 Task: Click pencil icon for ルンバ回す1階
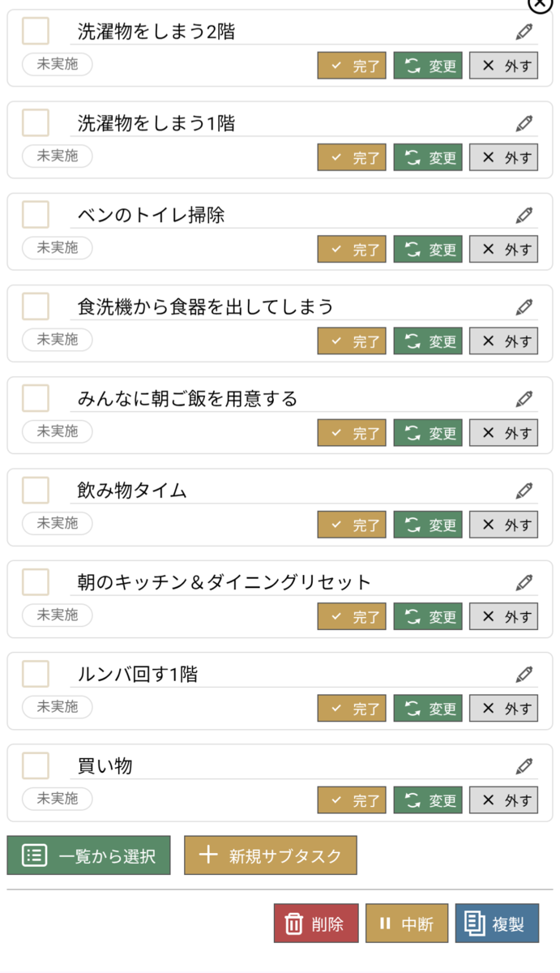[524, 674]
